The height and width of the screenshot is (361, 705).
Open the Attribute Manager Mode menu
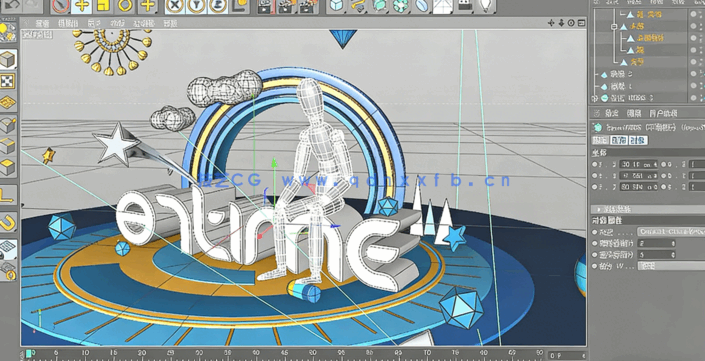tap(611, 113)
